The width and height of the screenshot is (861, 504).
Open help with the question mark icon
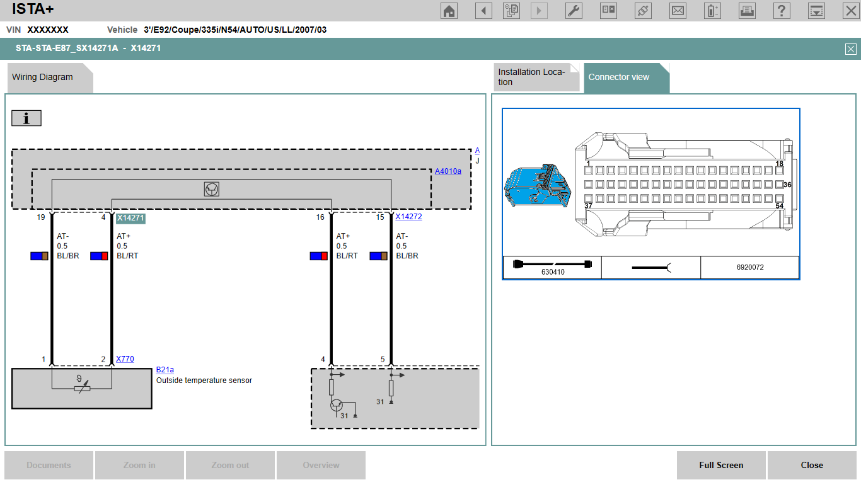click(782, 11)
